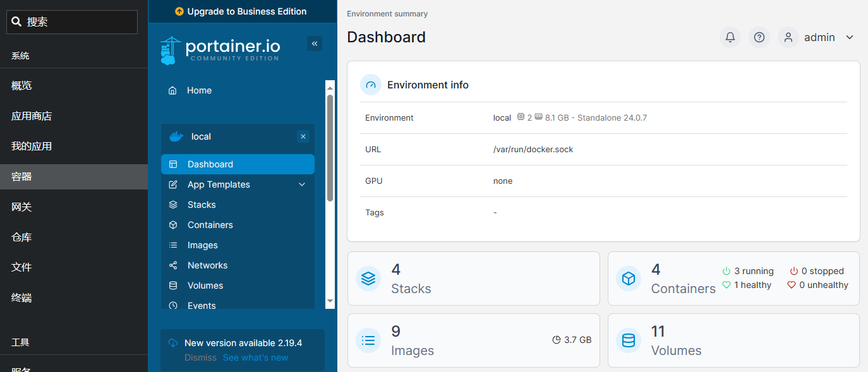Collapse the Portainer sidebar with double-chevron
Viewport: 868px width, 372px height.
point(314,44)
